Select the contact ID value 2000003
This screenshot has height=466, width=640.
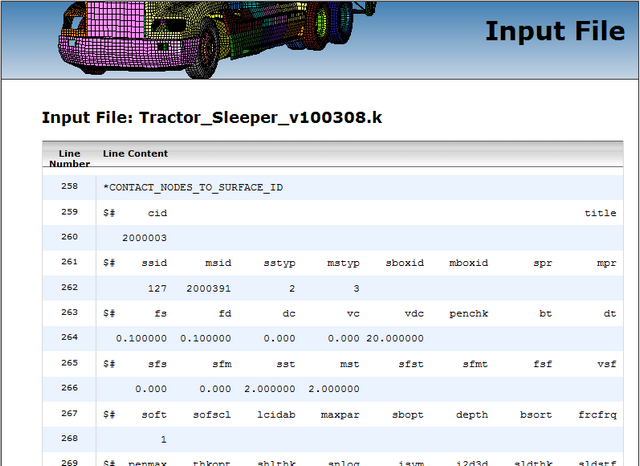pos(144,238)
